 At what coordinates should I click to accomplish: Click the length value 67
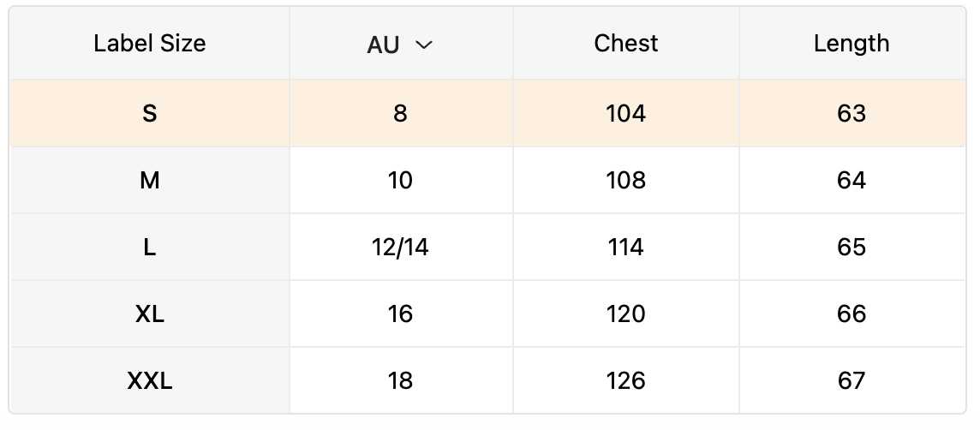point(852,380)
